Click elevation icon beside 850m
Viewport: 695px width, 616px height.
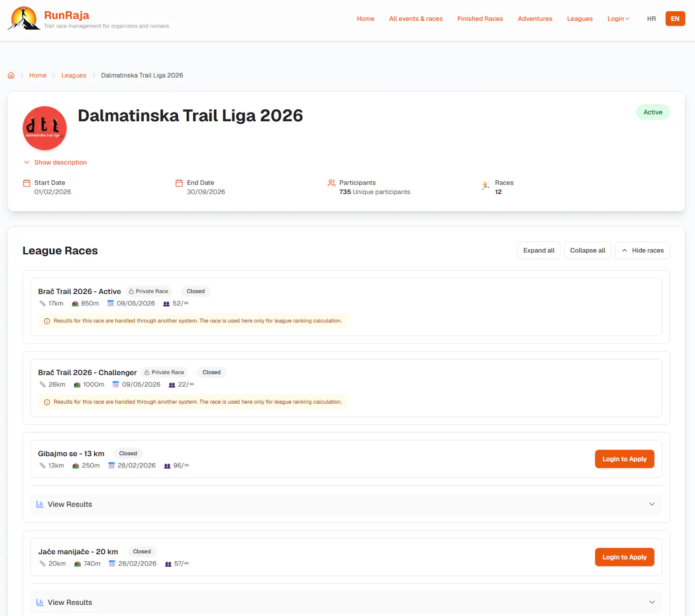[x=75, y=304]
